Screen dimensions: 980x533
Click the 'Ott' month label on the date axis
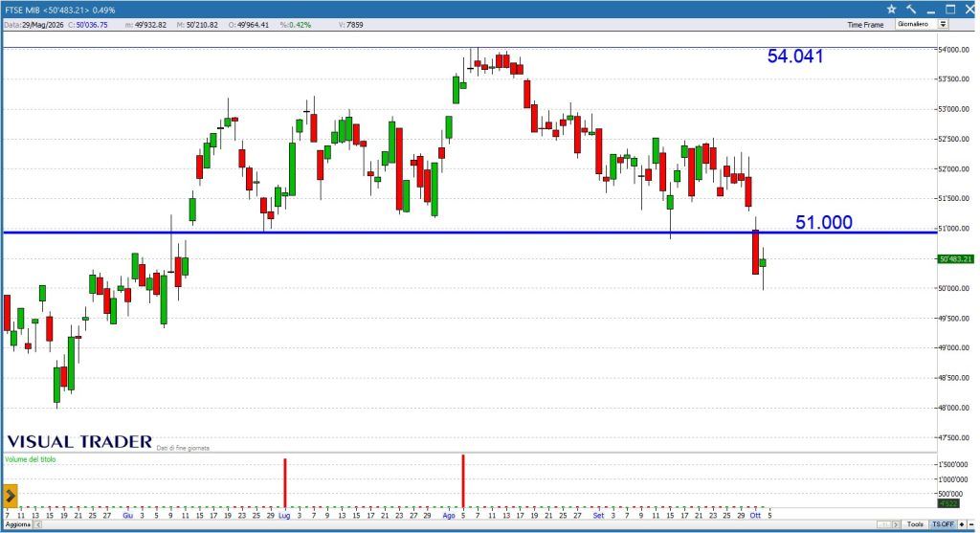[x=755, y=516]
